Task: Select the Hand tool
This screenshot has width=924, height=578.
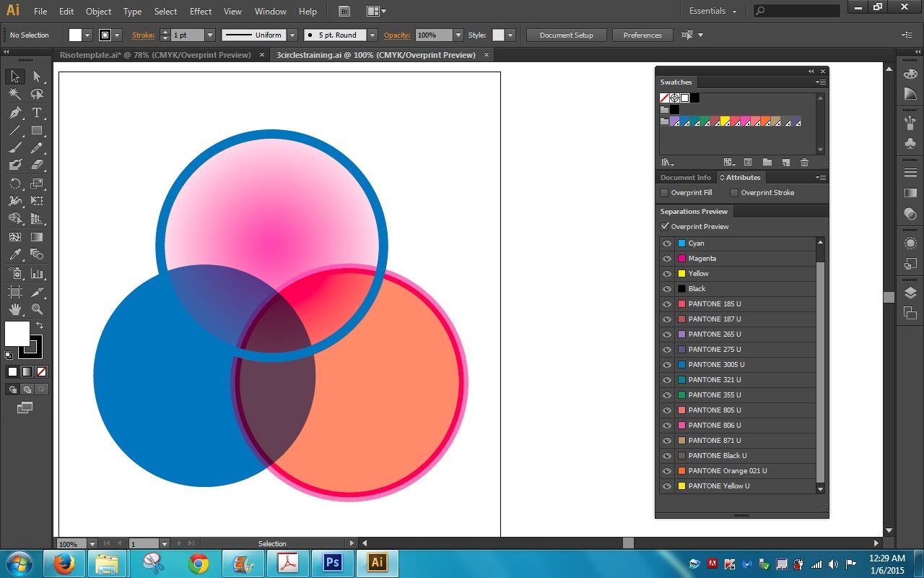Action: pos(14,309)
